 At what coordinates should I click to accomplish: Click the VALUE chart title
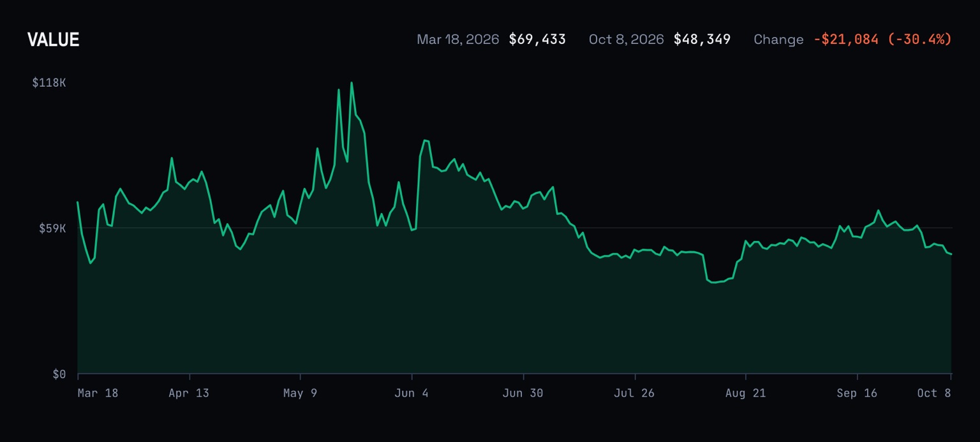(53, 40)
